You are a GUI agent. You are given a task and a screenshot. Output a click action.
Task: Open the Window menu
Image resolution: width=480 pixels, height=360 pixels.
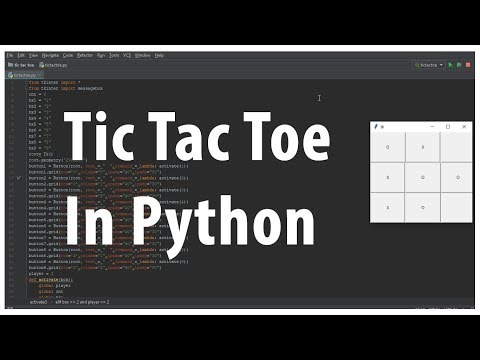(x=143, y=55)
